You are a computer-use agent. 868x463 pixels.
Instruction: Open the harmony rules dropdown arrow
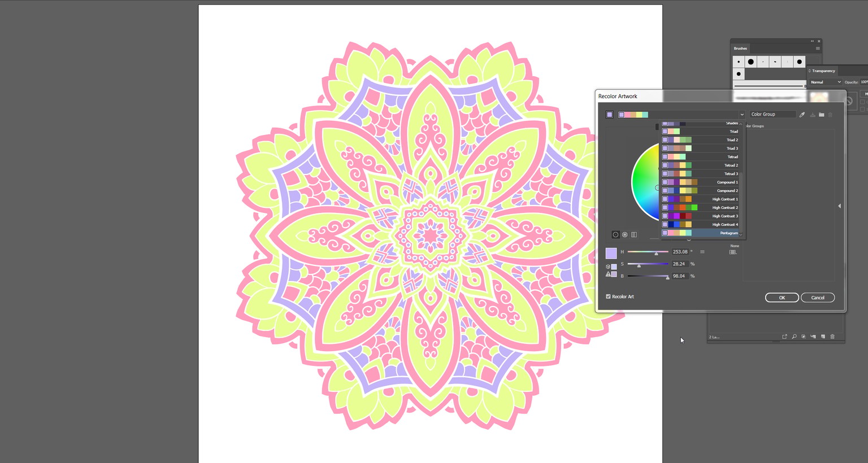pyautogui.click(x=742, y=115)
